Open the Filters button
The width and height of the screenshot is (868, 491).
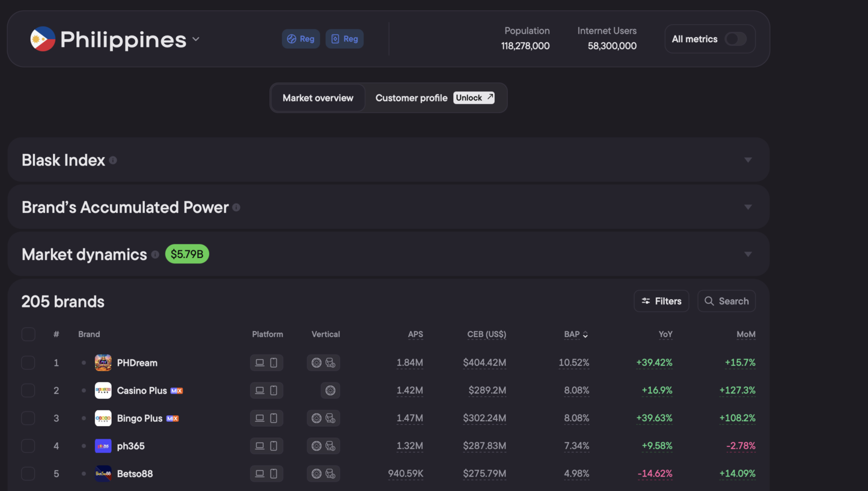[661, 301]
